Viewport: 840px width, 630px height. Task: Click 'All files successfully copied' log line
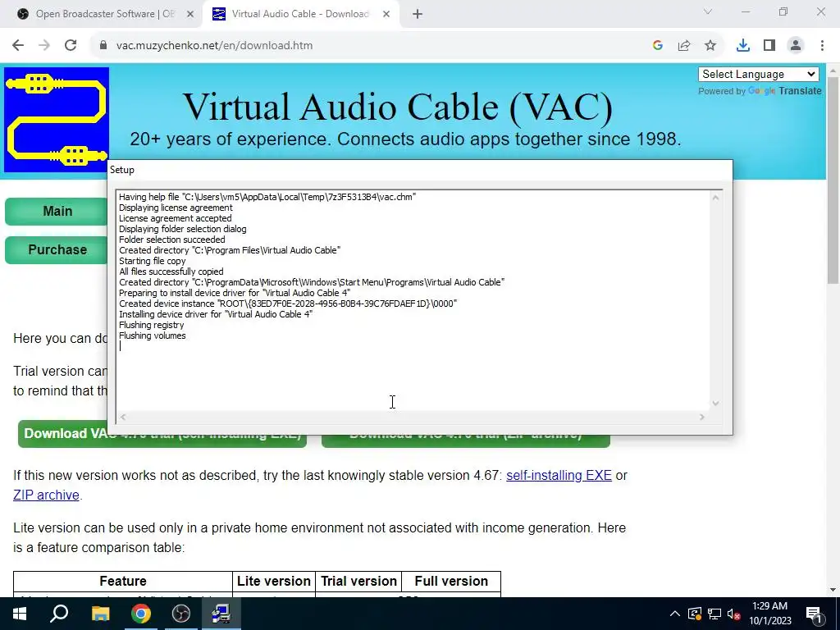coord(171,272)
